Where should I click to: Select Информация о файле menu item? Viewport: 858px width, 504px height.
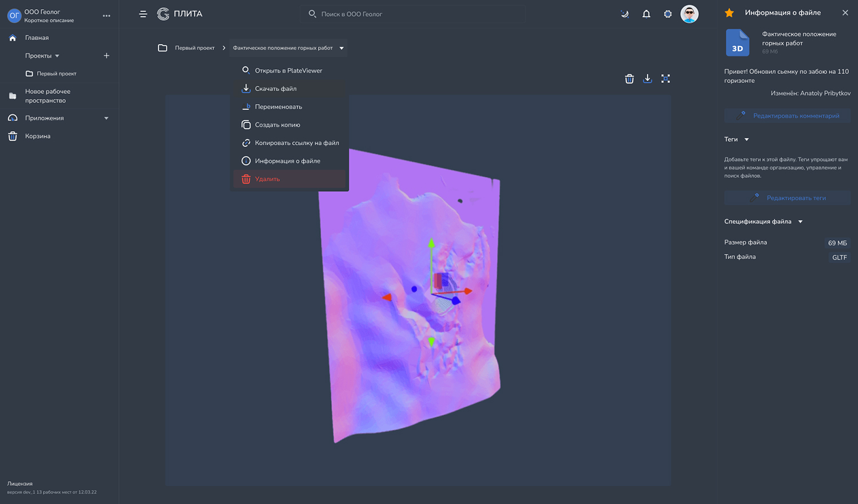[x=289, y=161]
